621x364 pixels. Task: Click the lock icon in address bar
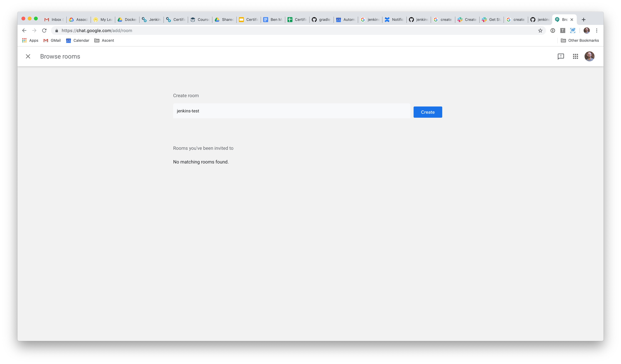click(x=57, y=31)
